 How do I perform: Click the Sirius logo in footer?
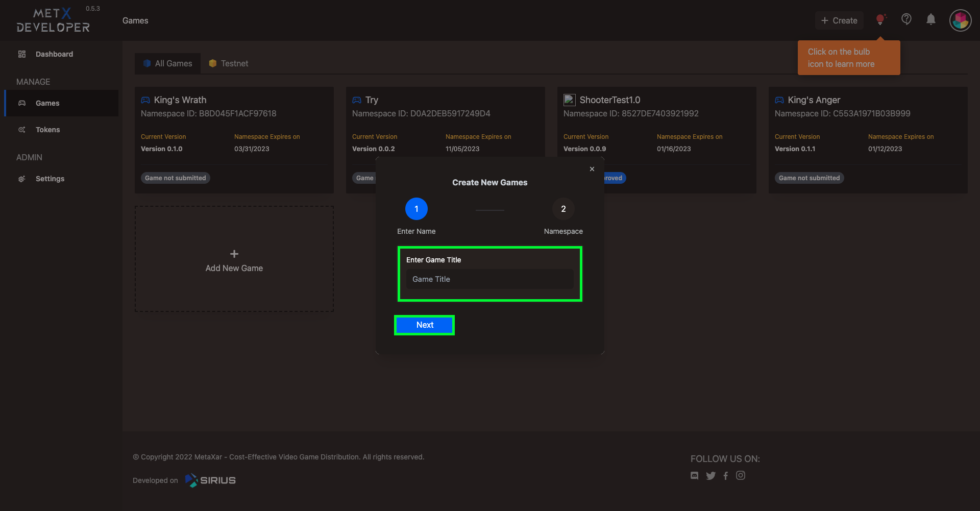tap(210, 480)
